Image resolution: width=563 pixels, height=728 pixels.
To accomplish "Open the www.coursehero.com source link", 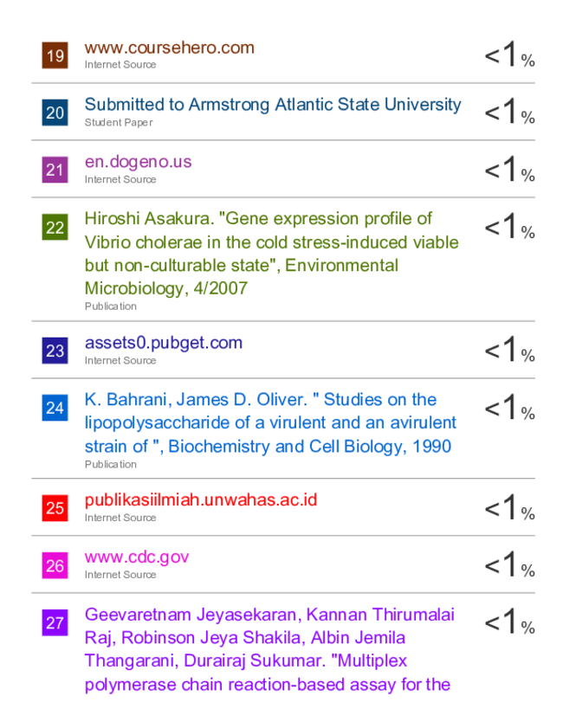I will click(x=170, y=48).
